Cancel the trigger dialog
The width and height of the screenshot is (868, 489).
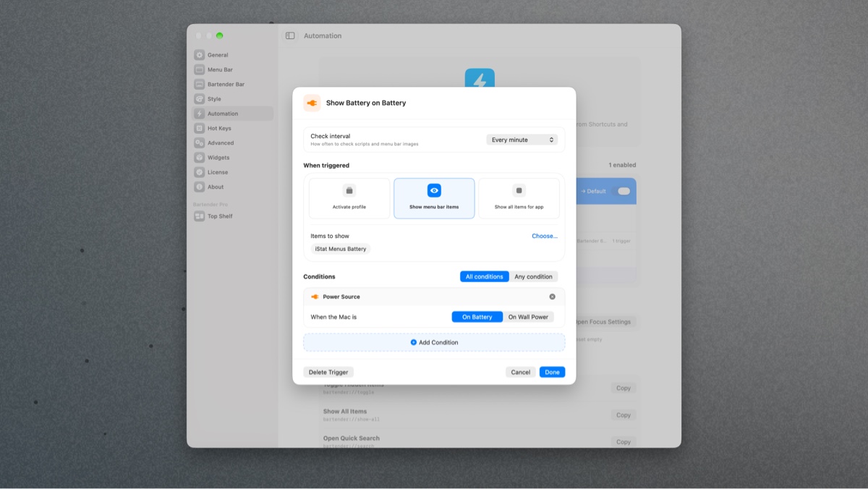(521, 372)
